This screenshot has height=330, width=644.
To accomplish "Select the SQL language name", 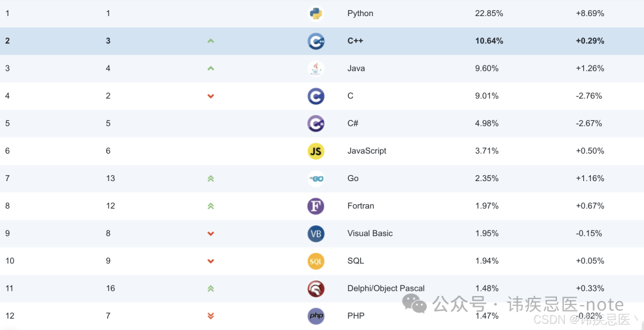I will 355,261.
